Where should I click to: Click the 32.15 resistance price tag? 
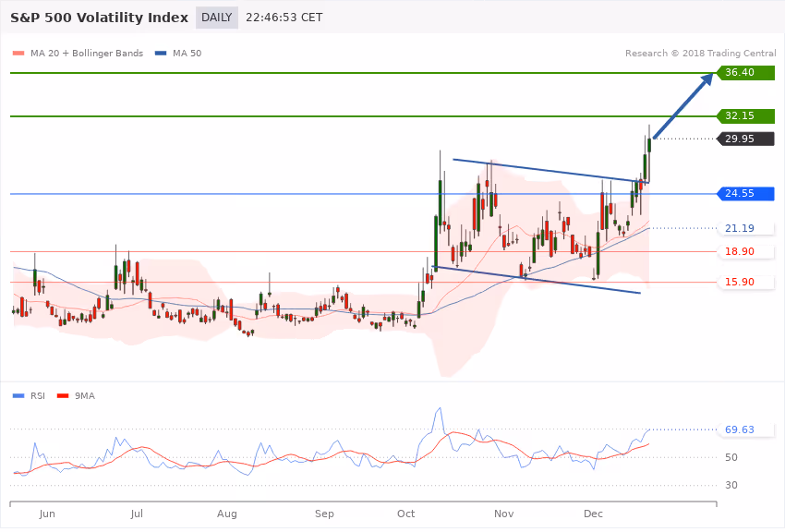tap(745, 116)
